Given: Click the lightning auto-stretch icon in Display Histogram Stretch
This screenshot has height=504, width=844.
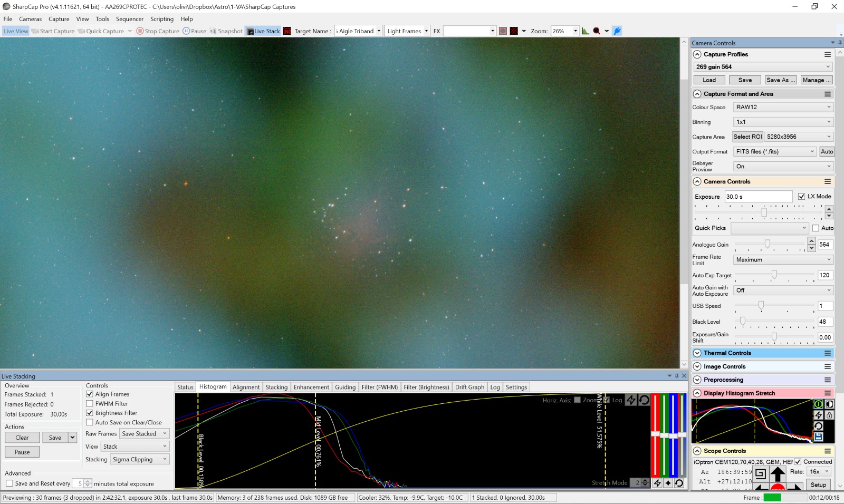Looking at the screenshot, I should point(818,415).
